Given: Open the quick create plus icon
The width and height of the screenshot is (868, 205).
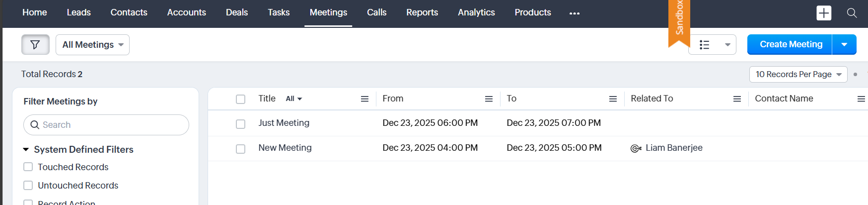Looking at the screenshot, I should pyautogui.click(x=824, y=13).
